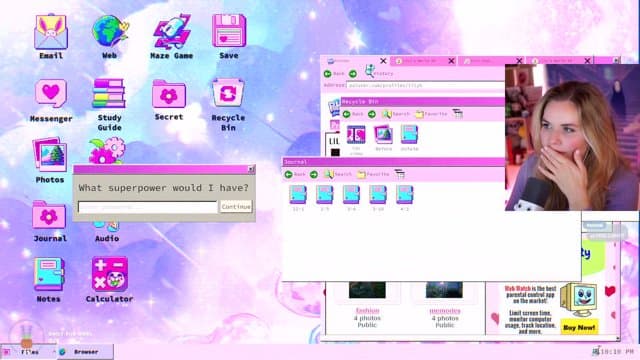Click the browser address bar
640x360 pixels.
point(425,85)
